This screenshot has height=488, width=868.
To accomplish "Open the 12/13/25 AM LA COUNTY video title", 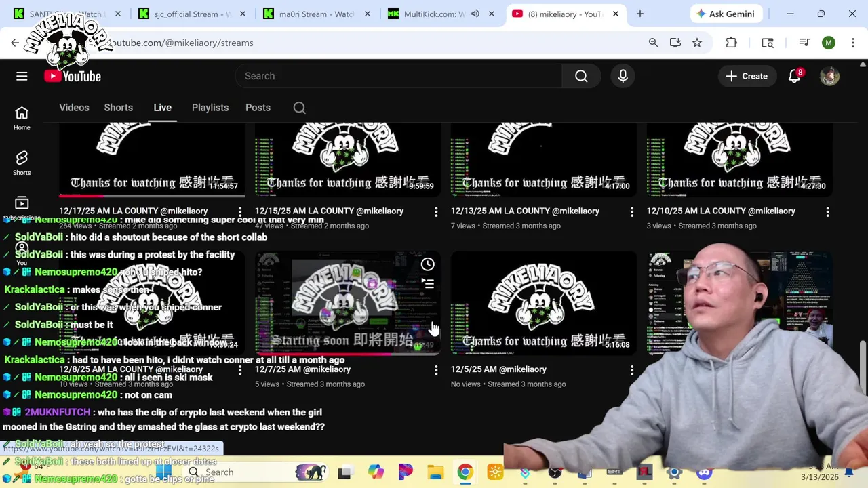I will [x=525, y=211].
